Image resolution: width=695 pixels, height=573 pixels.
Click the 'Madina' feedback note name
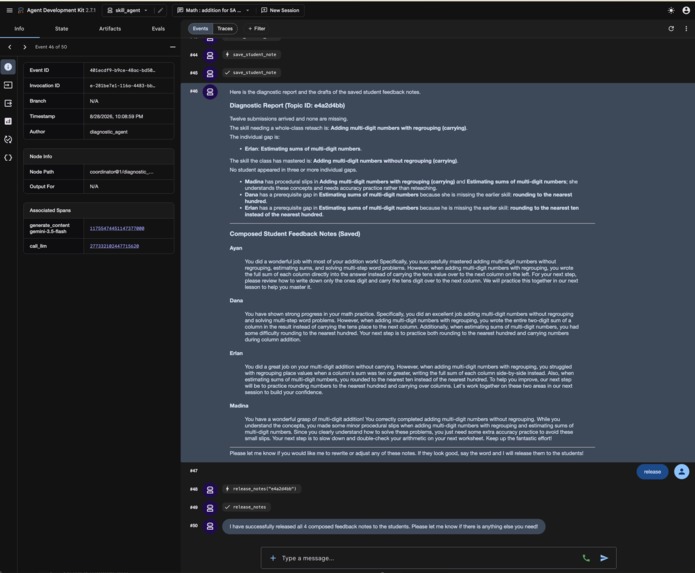[239, 406]
